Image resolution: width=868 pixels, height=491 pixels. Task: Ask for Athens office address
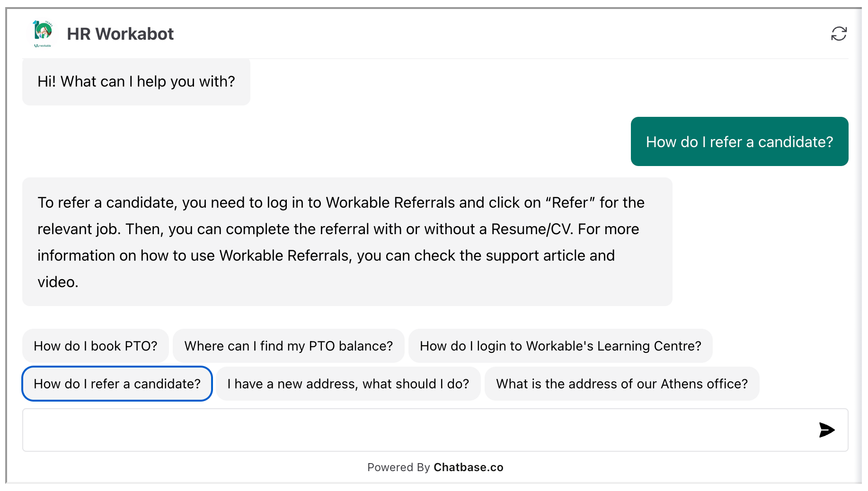[622, 384]
